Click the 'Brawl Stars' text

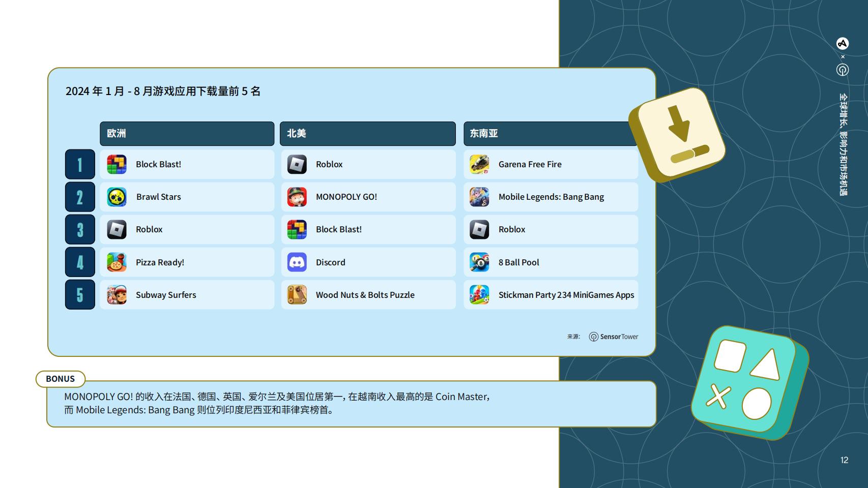click(x=158, y=197)
